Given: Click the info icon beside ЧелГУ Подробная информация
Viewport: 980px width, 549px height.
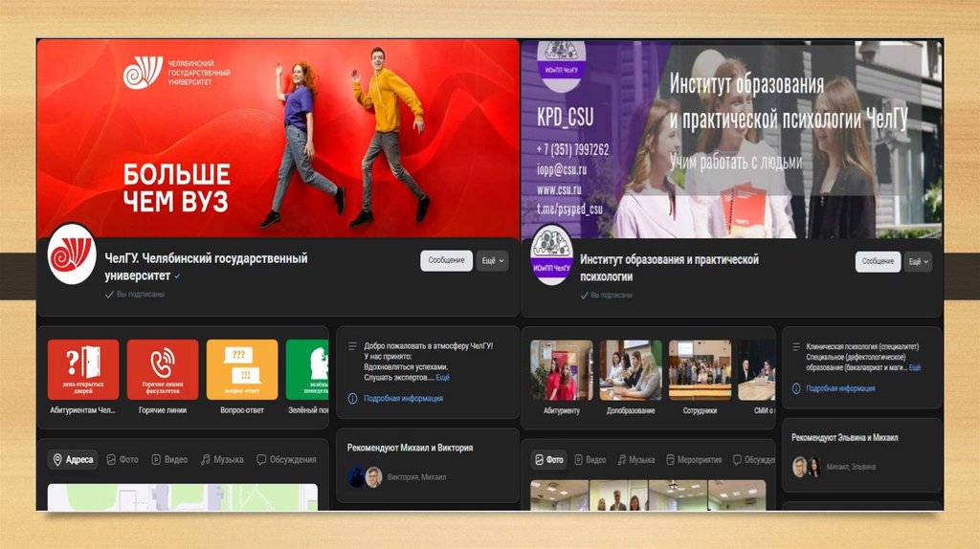Looking at the screenshot, I should coord(352,399).
